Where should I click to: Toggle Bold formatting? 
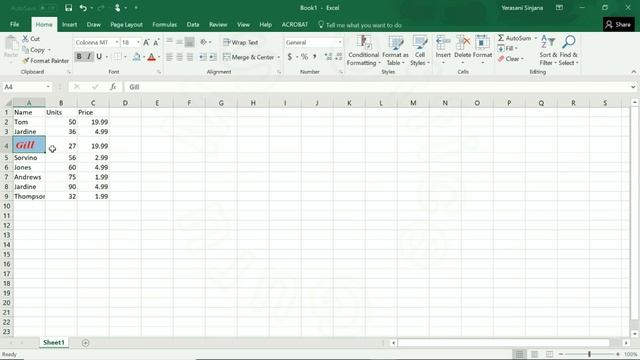tap(79, 57)
